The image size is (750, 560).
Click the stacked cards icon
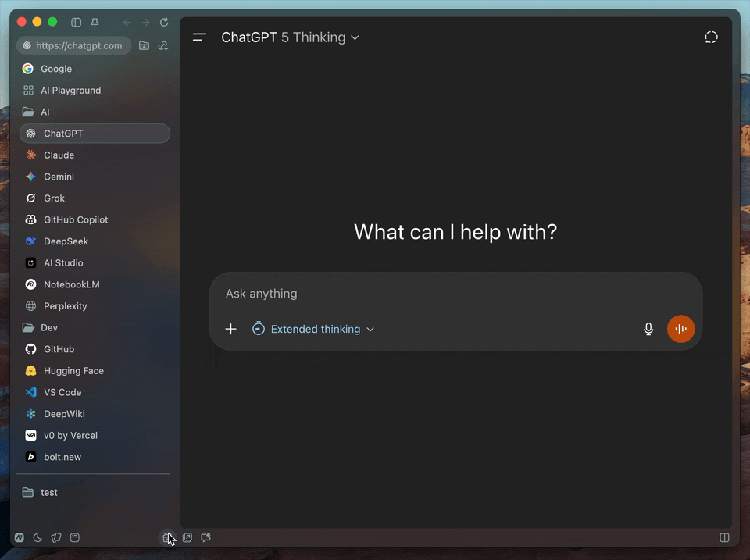pos(56,537)
